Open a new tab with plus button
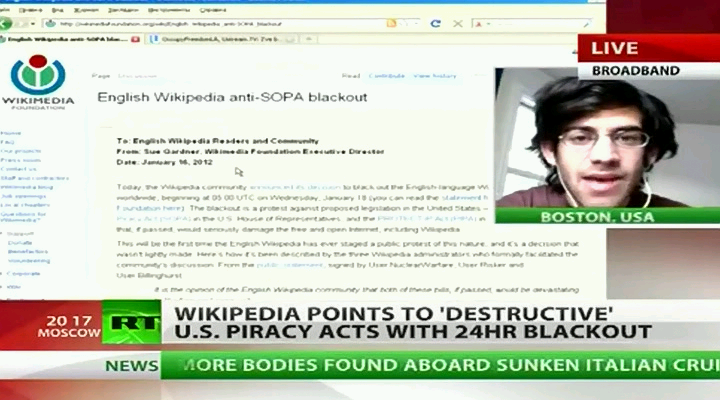Image resolution: width=720 pixels, height=400 pixels. (x=309, y=39)
